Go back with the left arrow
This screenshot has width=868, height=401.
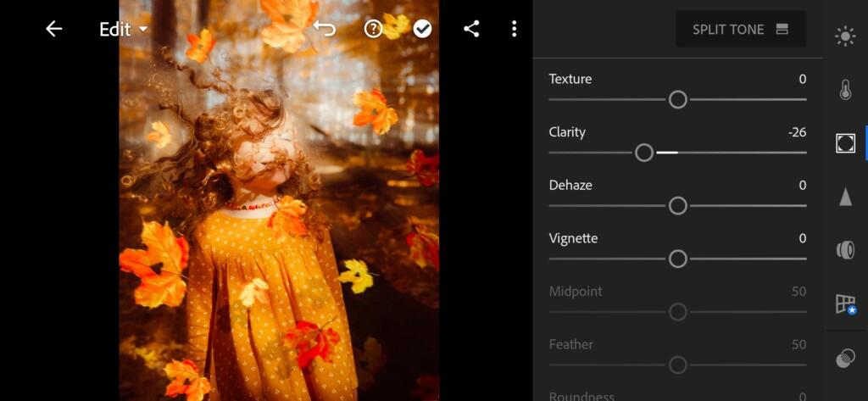coord(53,29)
